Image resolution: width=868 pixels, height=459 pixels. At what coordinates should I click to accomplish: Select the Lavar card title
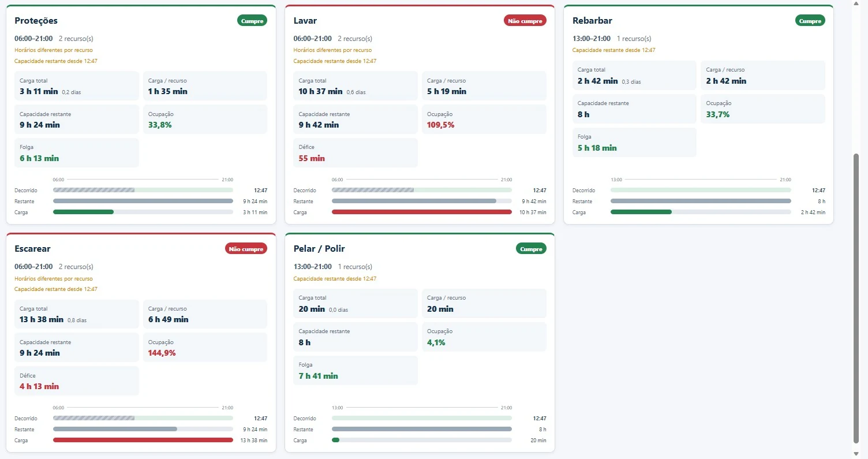305,21
